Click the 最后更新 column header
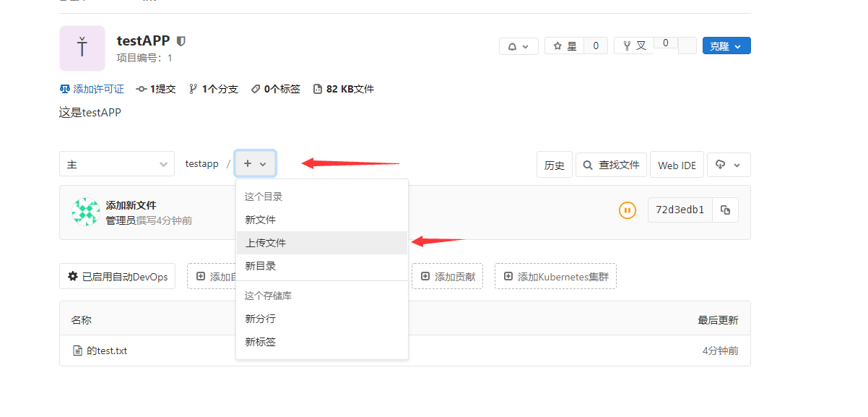Viewport: 868px width, 417px height. point(718,320)
